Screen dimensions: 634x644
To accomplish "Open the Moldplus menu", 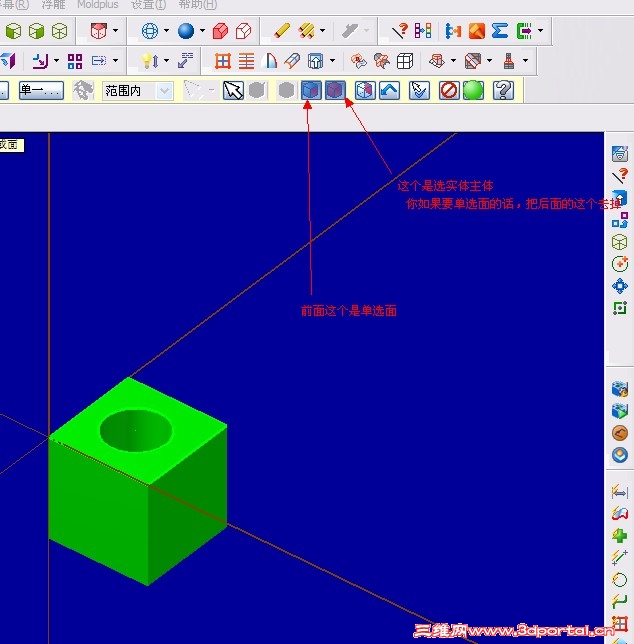I will [98, 5].
